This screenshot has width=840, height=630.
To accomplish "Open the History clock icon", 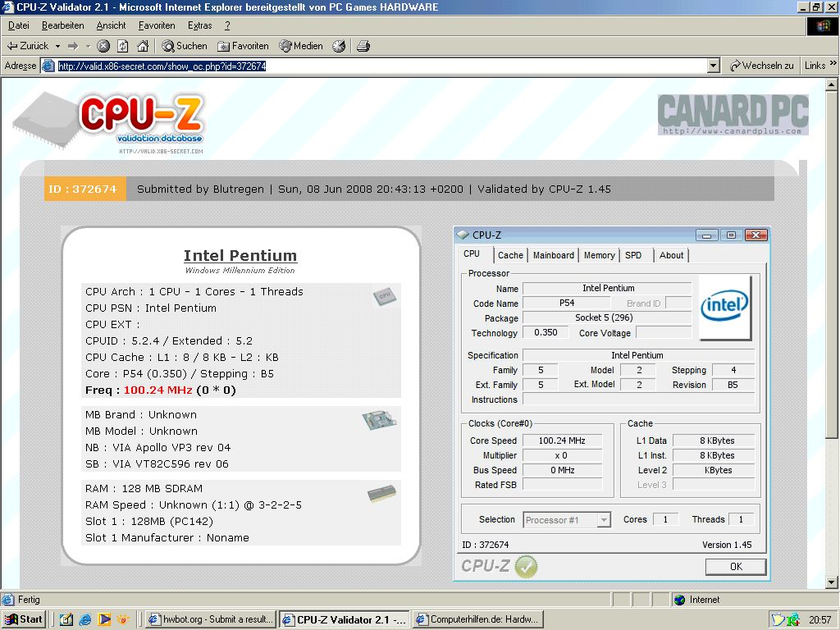I will 339,46.
